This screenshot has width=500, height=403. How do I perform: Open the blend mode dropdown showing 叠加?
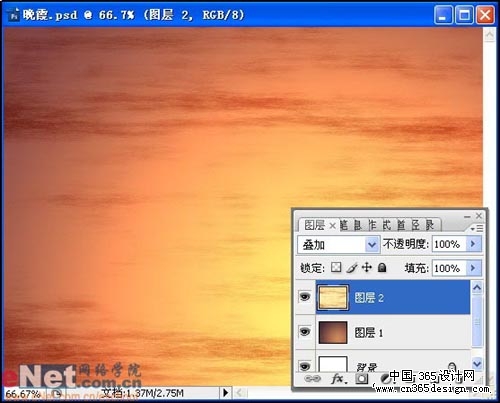338,245
